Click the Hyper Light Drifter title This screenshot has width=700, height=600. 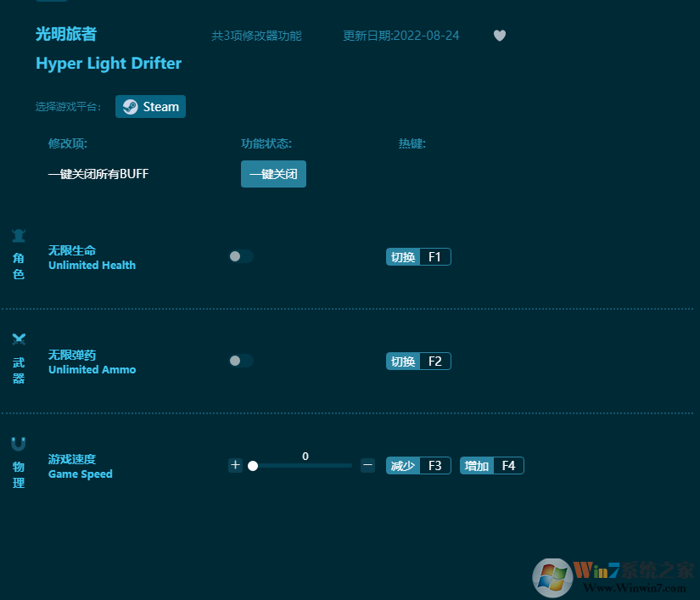coord(109,64)
